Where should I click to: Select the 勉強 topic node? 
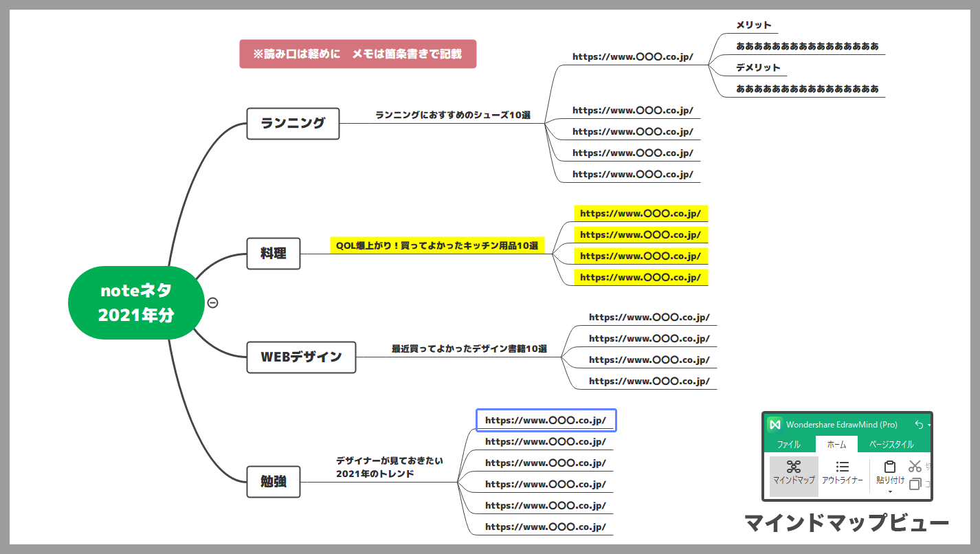(x=274, y=482)
